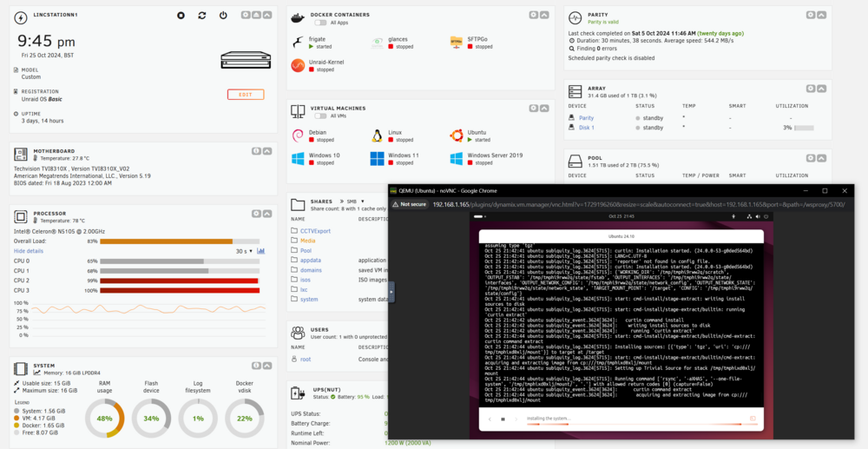Click the SFTPGo container icon
The height and width of the screenshot is (449, 868).
pos(457,43)
